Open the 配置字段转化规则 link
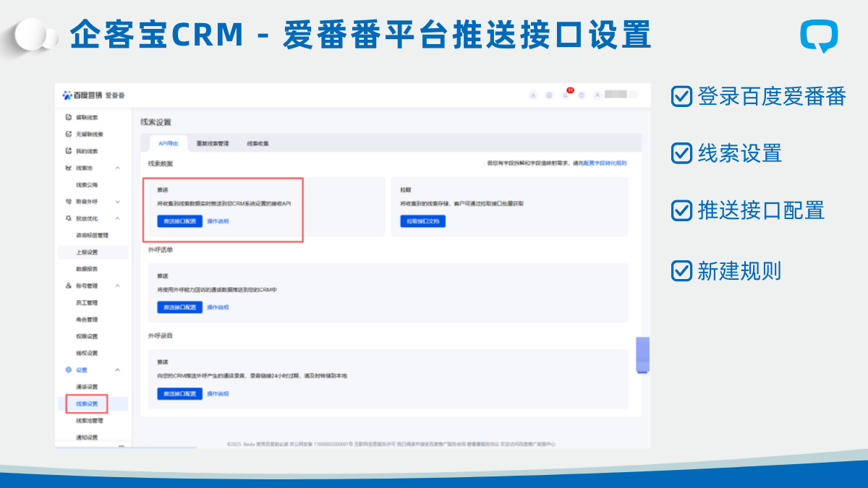 (605, 163)
